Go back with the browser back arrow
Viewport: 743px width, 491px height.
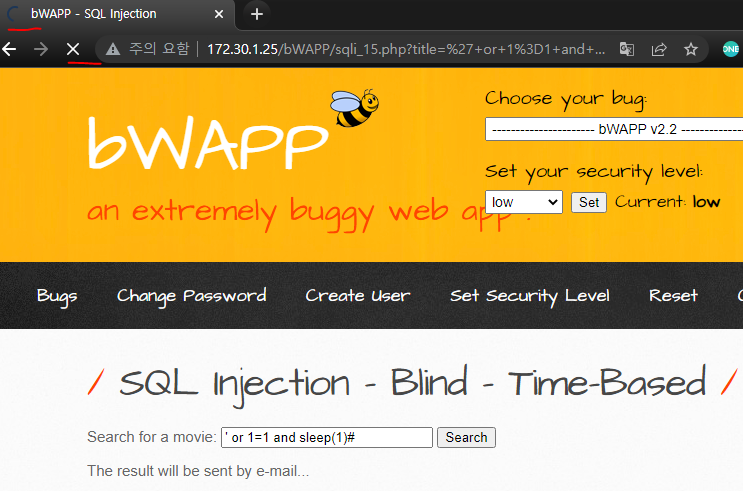(9, 49)
